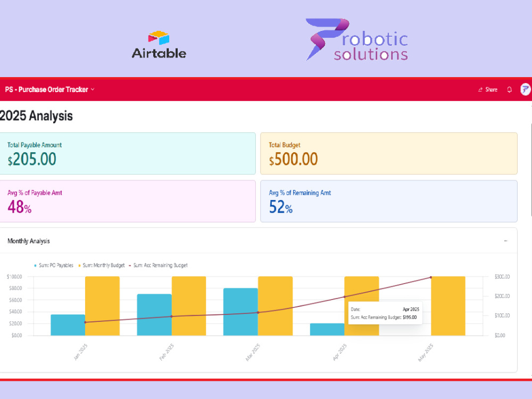
Task: Click the Share button
Action: click(487, 89)
